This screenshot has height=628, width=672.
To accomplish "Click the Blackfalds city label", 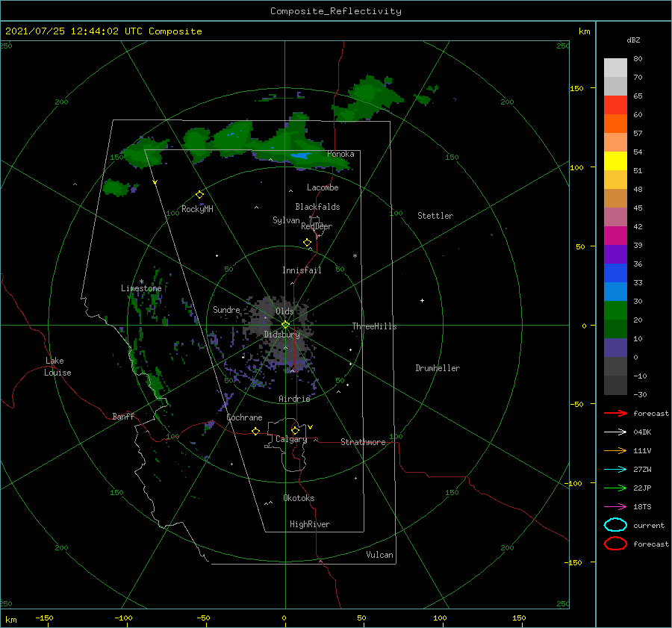I will click(x=317, y=207).
